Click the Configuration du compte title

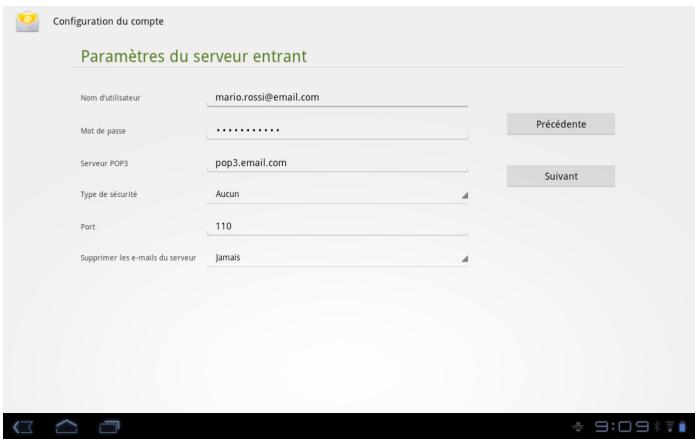click(x=108, y=21)
